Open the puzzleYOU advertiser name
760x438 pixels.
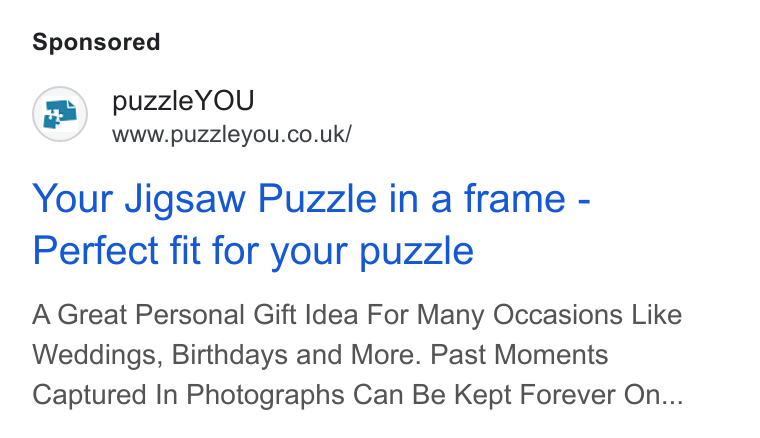pyautogui.click(x=183, y=101)
